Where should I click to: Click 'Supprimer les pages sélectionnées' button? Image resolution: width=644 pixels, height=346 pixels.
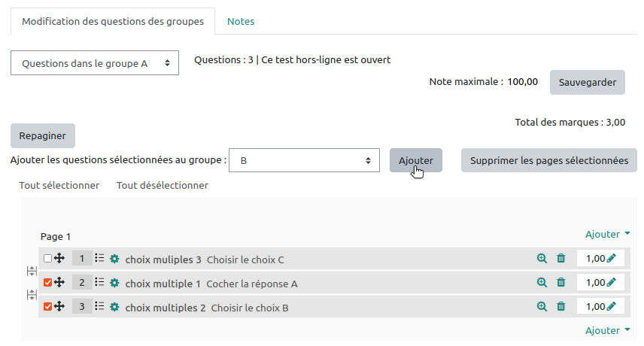pos(548,160)
